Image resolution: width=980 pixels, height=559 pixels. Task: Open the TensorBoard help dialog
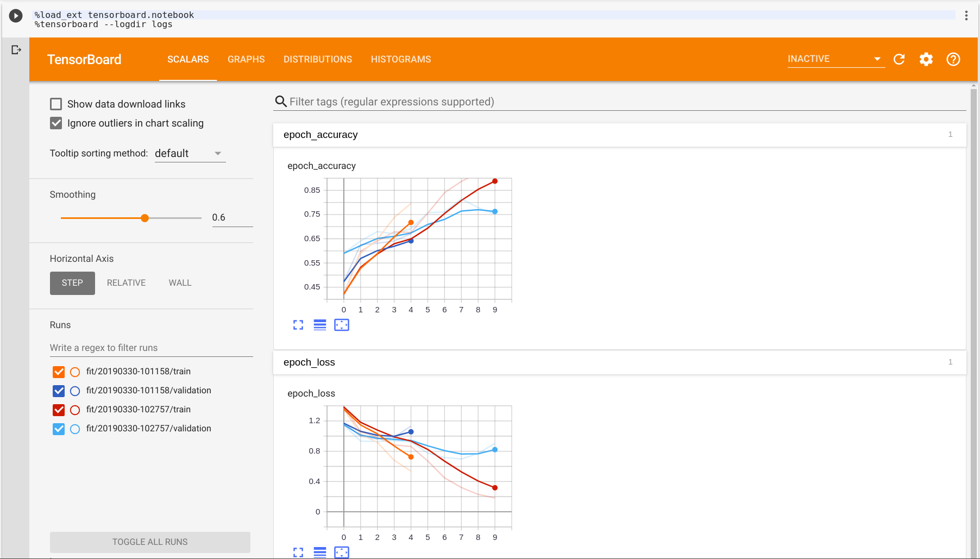pyautogui.click(x=953, y=59)
